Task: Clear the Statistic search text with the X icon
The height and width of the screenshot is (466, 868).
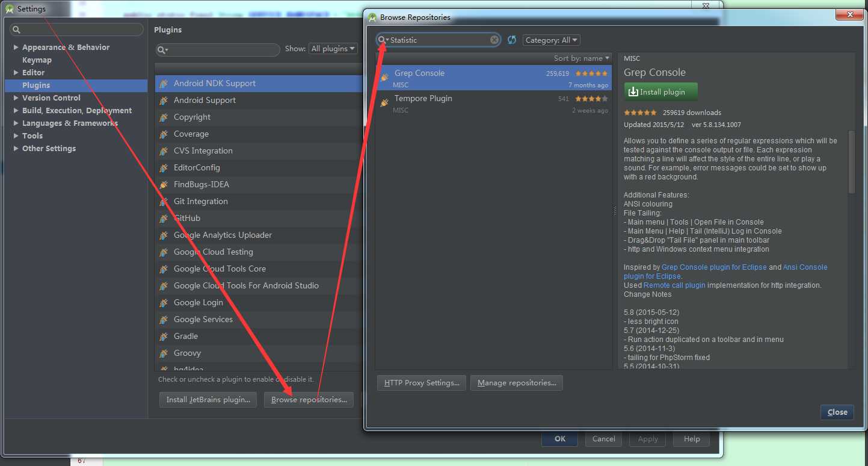Action: pos(494,40)
